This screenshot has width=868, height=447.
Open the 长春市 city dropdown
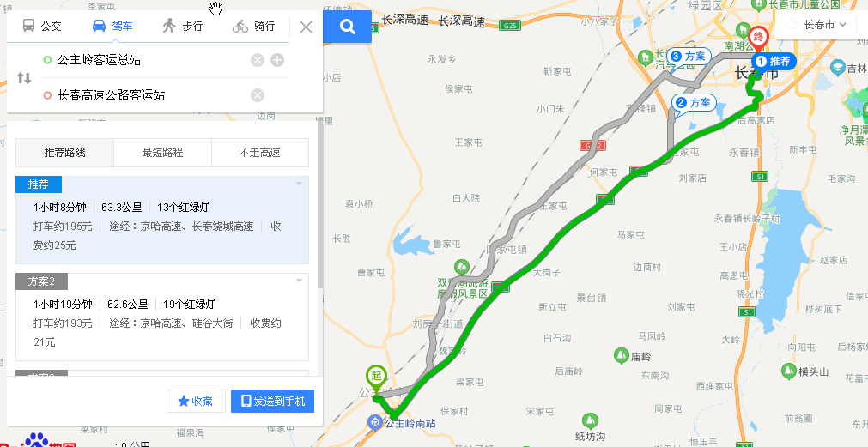[817, 24]
